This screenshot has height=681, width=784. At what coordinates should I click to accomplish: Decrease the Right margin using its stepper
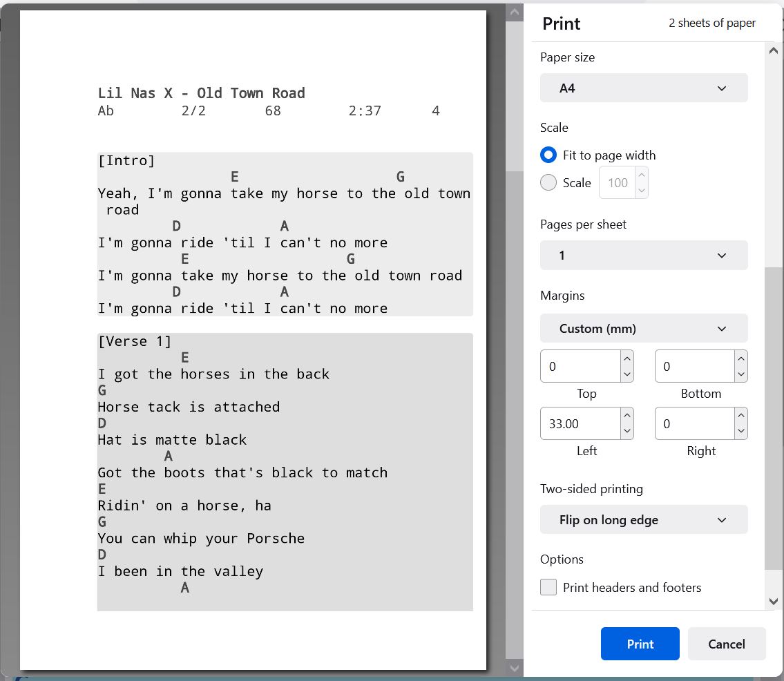(x=740, y=430)
